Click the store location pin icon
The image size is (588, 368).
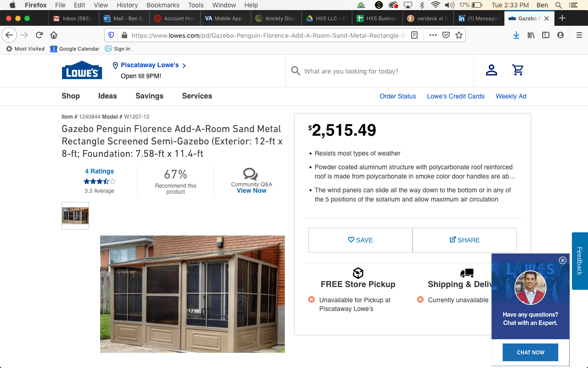[115, 66]
